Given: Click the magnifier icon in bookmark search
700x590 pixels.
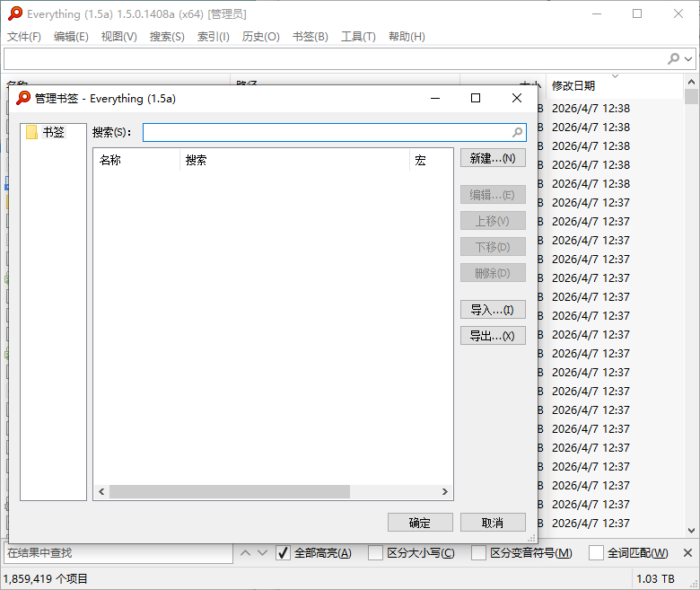Looking at the screenshot, I should [x=518, y=132].
